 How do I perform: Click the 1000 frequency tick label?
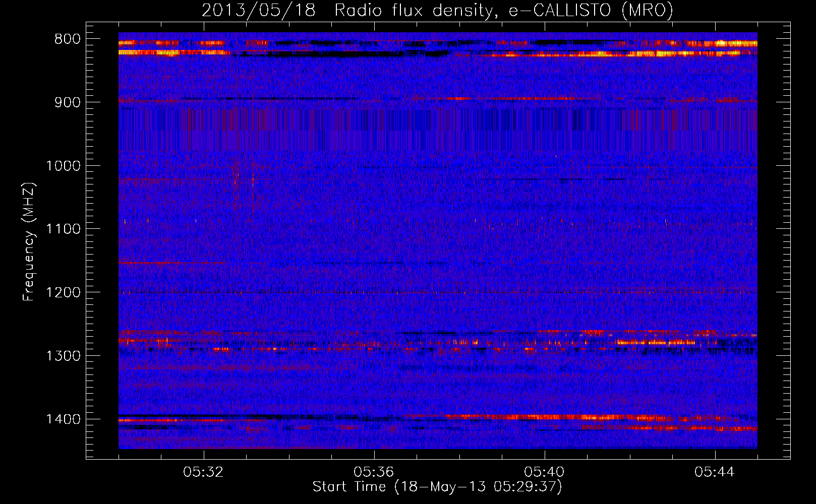(63, 166)
